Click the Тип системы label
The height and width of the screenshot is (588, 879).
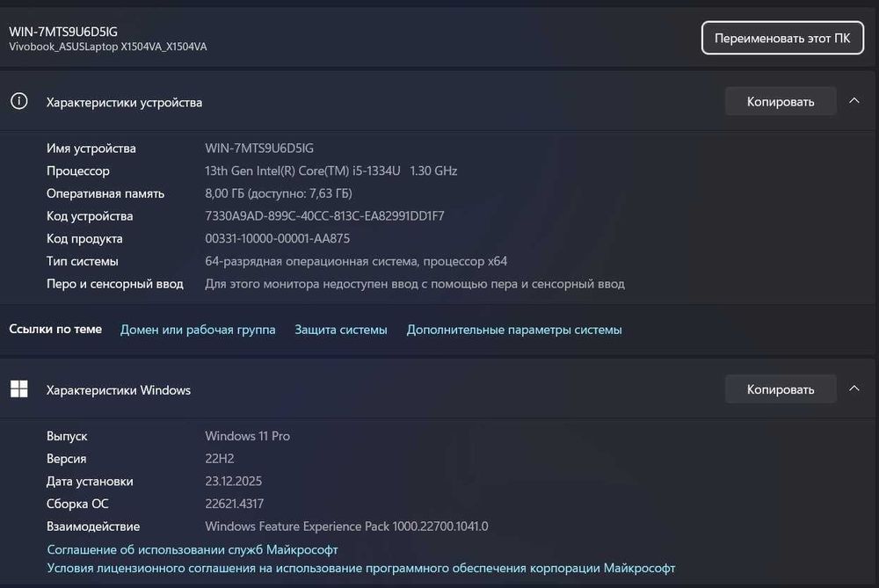coord(83,261)
